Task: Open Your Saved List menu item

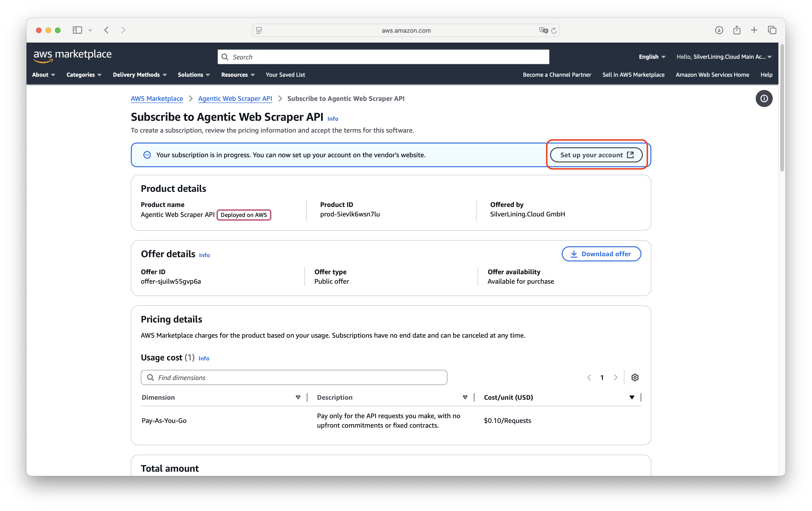Action: (285, 75)
